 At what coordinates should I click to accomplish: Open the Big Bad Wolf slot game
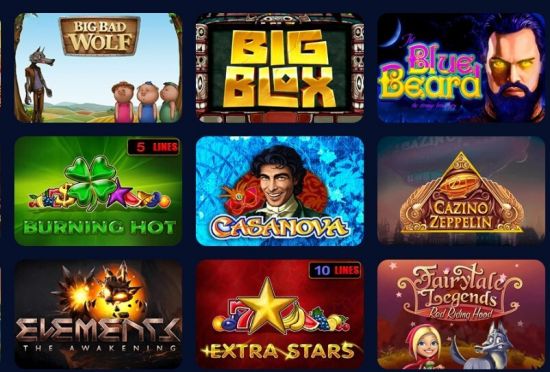click(98, 68)
